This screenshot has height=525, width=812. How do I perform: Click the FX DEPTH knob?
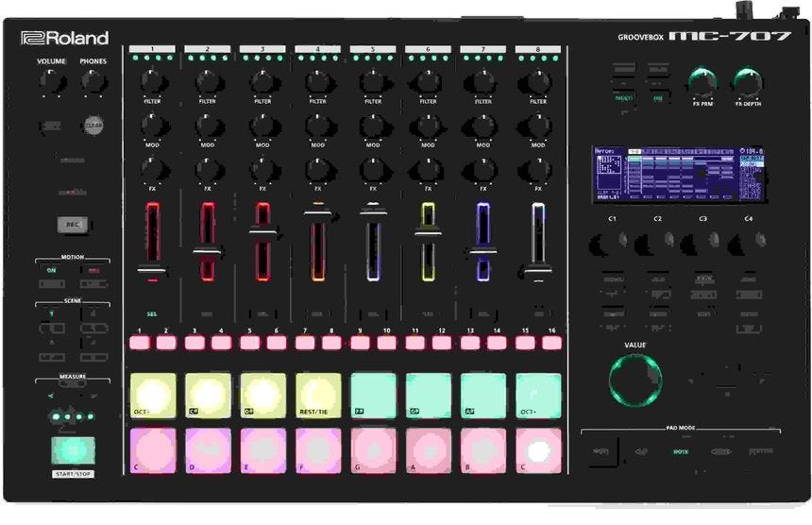click(x=749, y=82)
